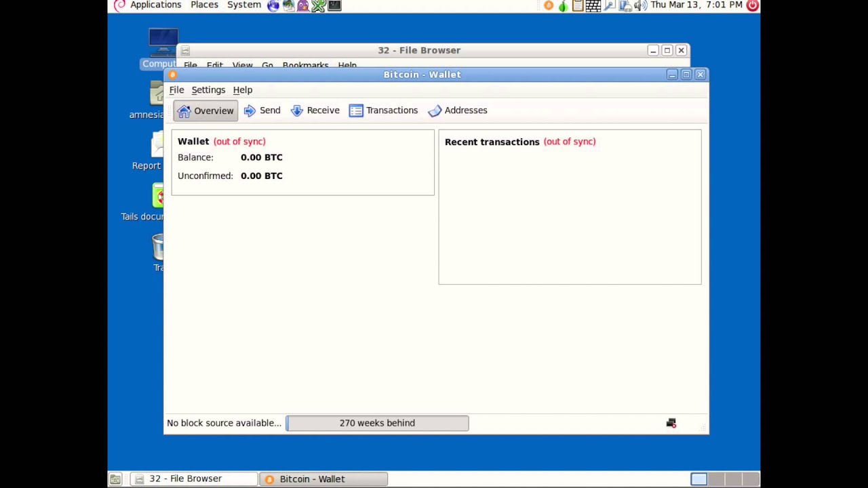Image resolution: width=868 pixels, height=488 pixels.
Task: Close the 32 - File Browser window
Action: click(x=682, y=50)
